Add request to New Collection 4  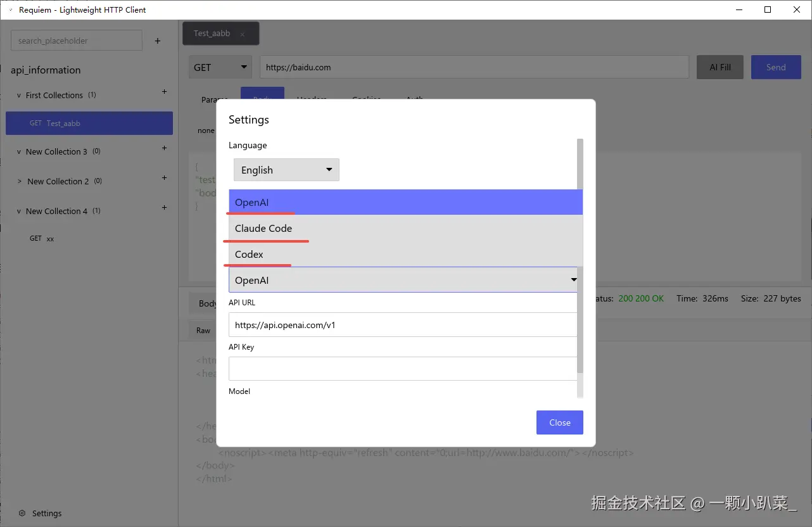(164, 208)
